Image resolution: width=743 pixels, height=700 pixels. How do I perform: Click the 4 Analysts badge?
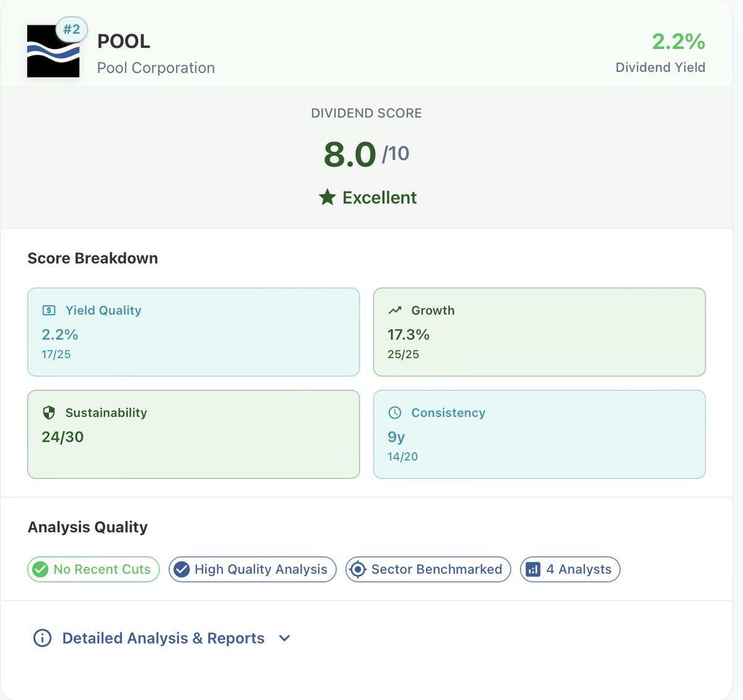tap(570, 569)
